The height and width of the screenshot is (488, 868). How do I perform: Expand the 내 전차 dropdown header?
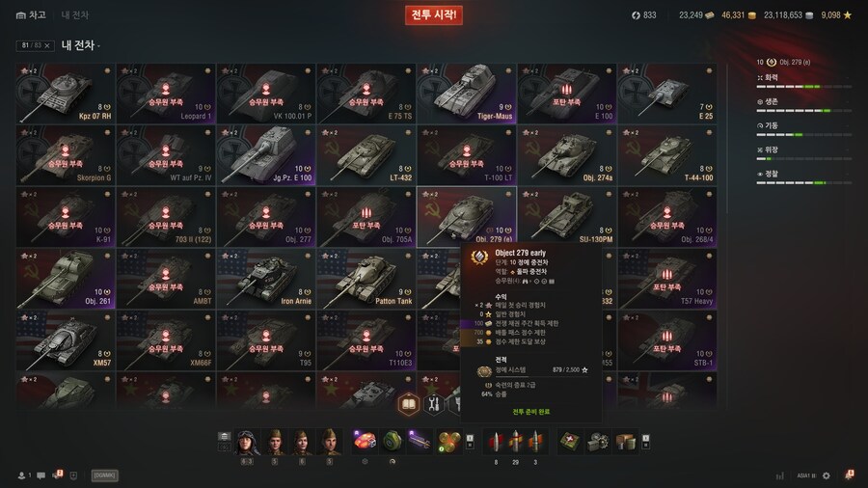(81, 45)
